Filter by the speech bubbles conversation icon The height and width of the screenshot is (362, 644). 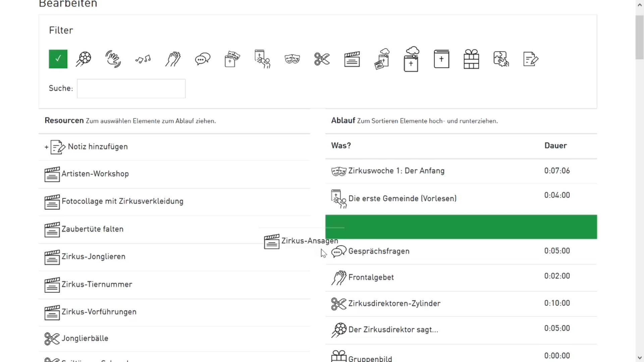[x=203, y=59]
